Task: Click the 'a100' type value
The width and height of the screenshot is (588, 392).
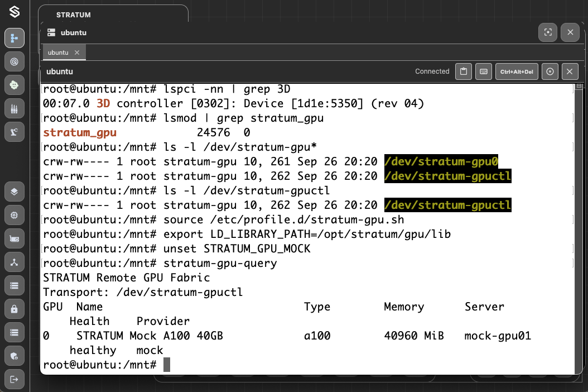Action: point(317,336)
